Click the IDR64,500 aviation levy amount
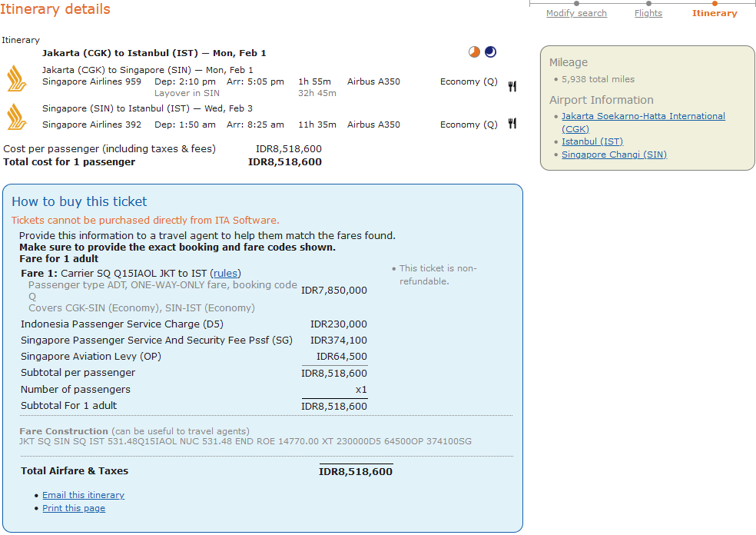Screen dimensions: 756x535 (341, 357)
